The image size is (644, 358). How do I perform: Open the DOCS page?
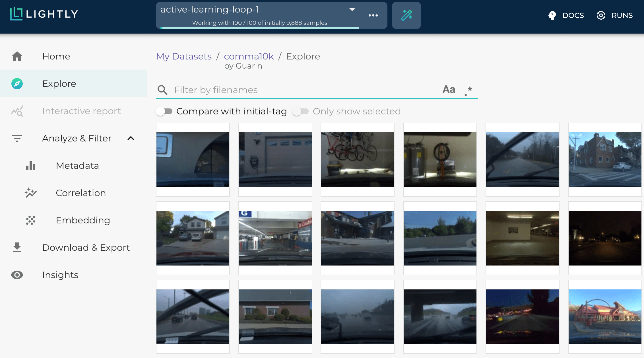pyautogui.click(x=573, y=15)
